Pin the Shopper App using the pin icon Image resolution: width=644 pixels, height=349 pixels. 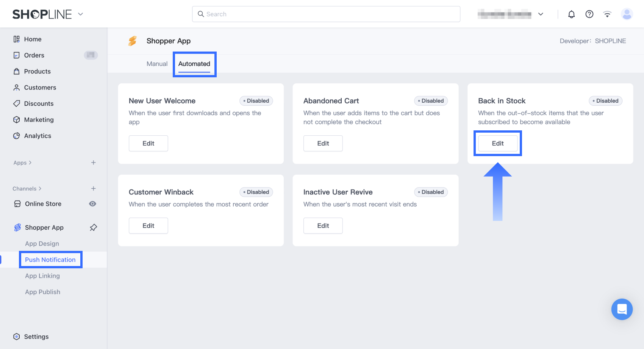pos(93,227)
